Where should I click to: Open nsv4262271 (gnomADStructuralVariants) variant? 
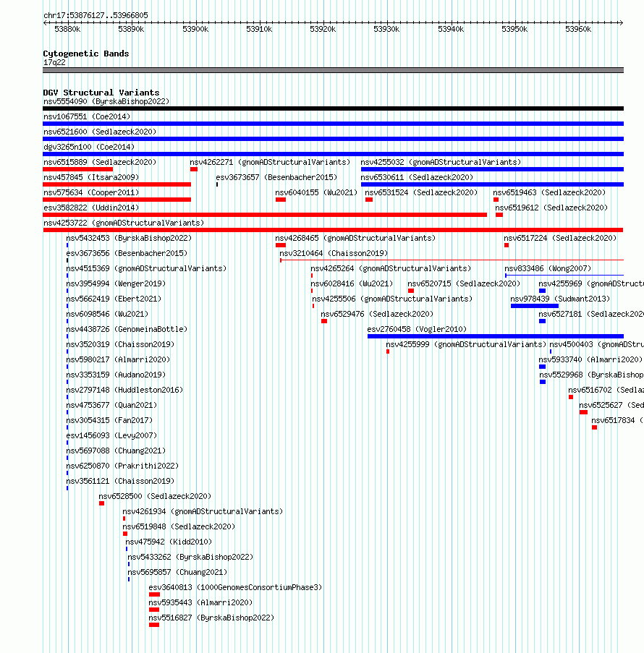click(x=270, y=162)
